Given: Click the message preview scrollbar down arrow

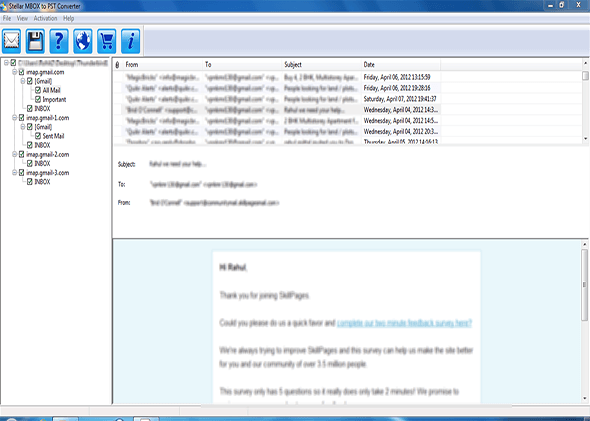Looking at the screenshot, I should pos(584,398).
